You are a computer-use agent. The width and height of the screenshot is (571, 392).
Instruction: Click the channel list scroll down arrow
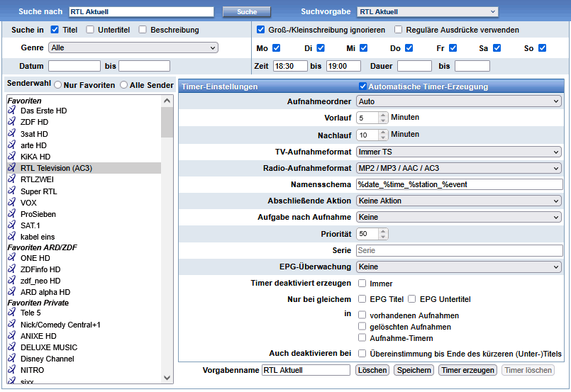167,377
